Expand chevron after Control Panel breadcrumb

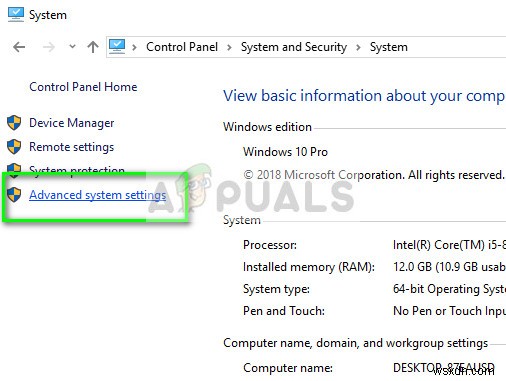point(229,47)
